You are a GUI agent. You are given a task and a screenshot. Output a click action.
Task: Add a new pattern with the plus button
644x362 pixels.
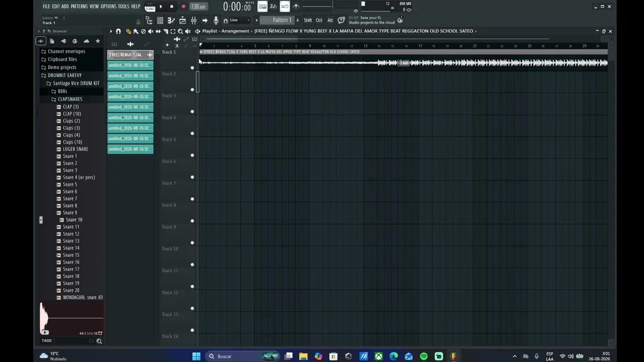point(297,20)
